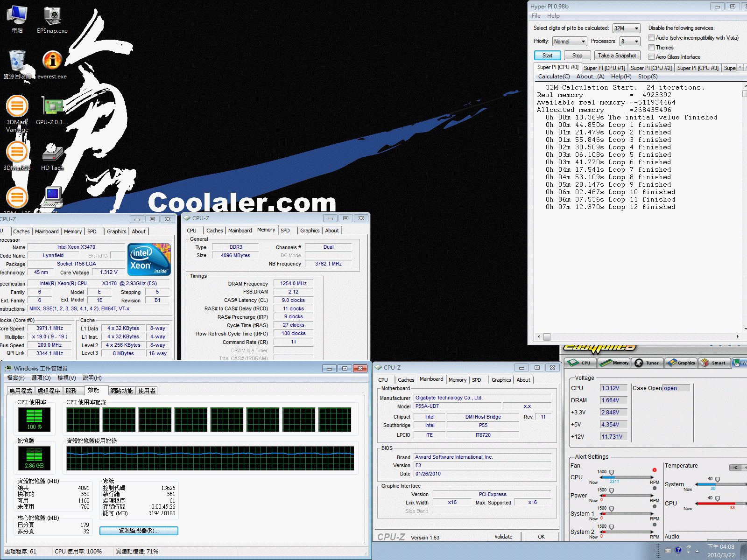
Task: Click the language bar restore icon
Action: (688, 547)
